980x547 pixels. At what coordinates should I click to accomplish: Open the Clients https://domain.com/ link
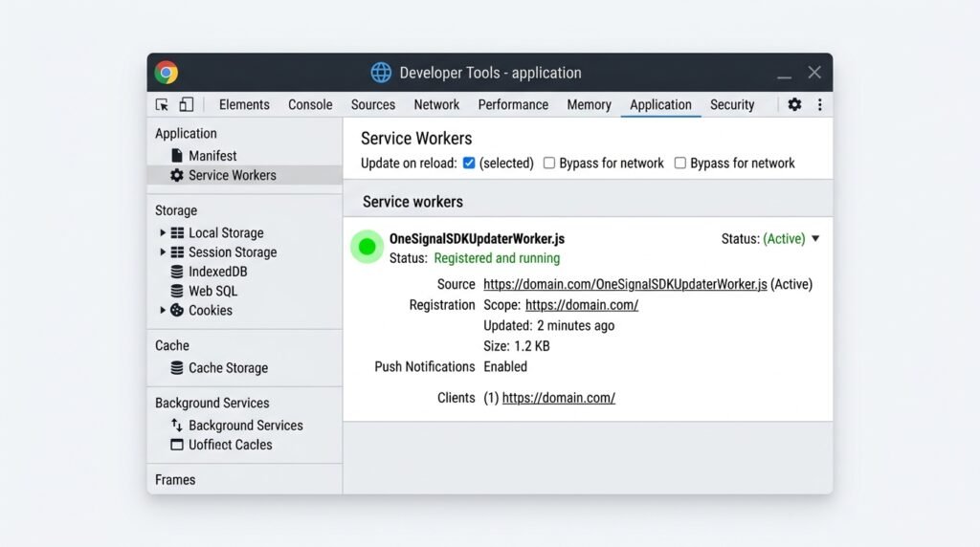[x=559, y=398]
